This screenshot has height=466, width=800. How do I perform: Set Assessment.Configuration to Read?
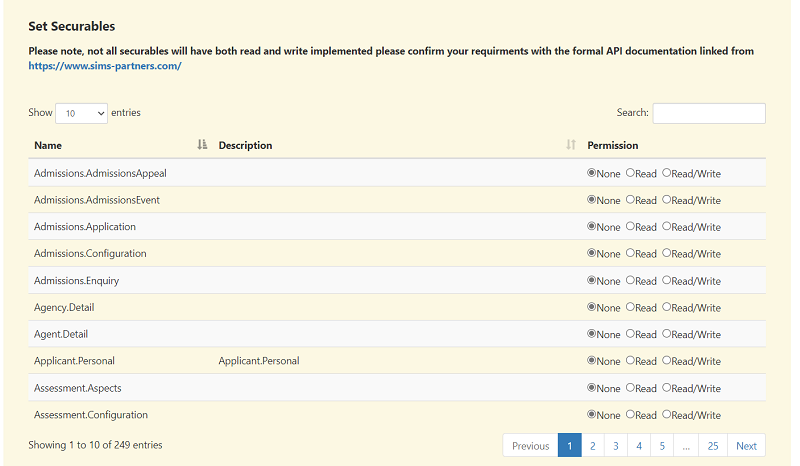coord(631,415)
